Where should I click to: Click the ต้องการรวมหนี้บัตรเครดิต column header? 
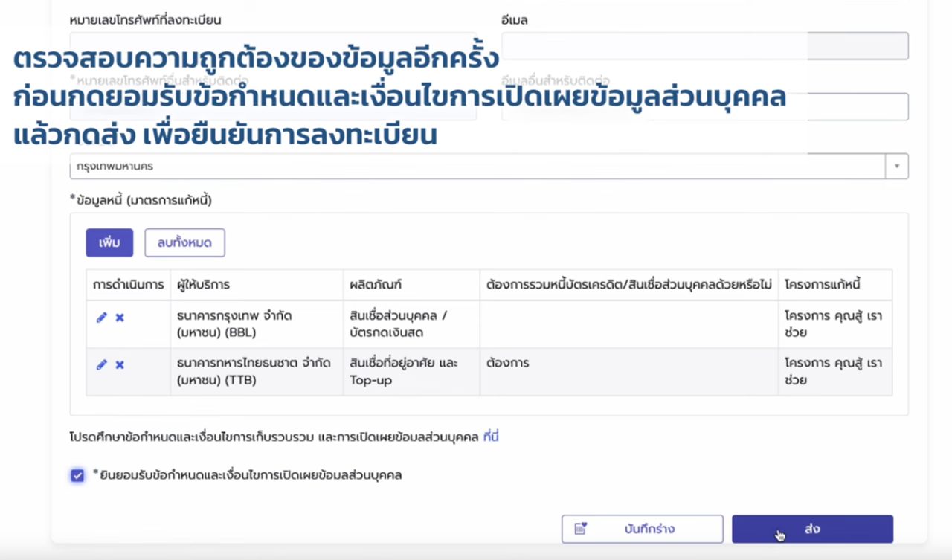click(629, 286)
